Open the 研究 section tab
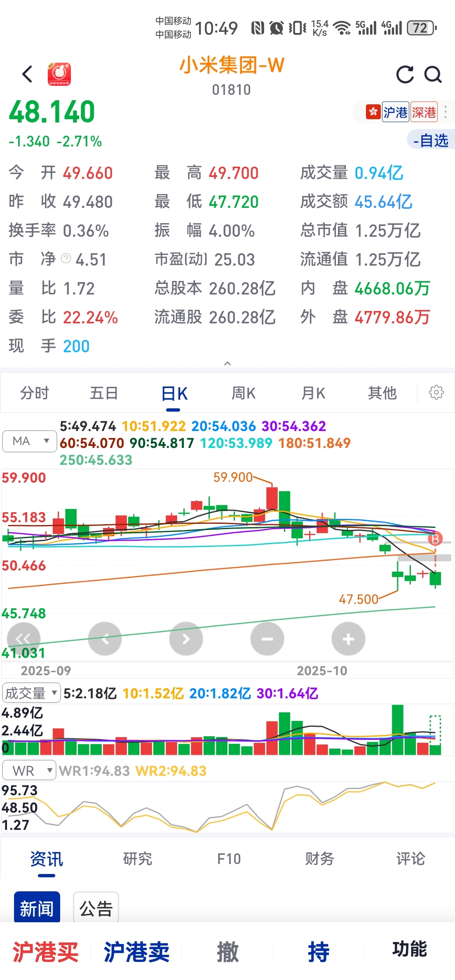455x980 pixels. (x=138, y=859)
